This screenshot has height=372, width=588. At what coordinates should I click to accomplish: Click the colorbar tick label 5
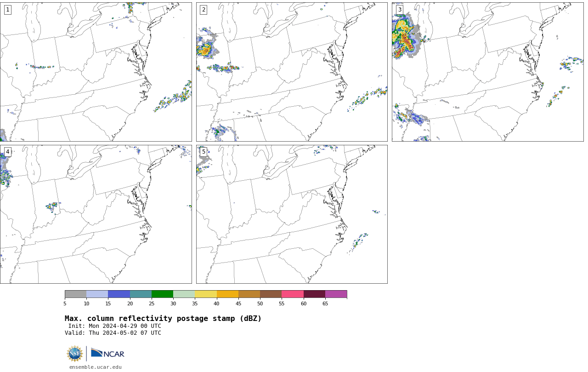point(65,303)
